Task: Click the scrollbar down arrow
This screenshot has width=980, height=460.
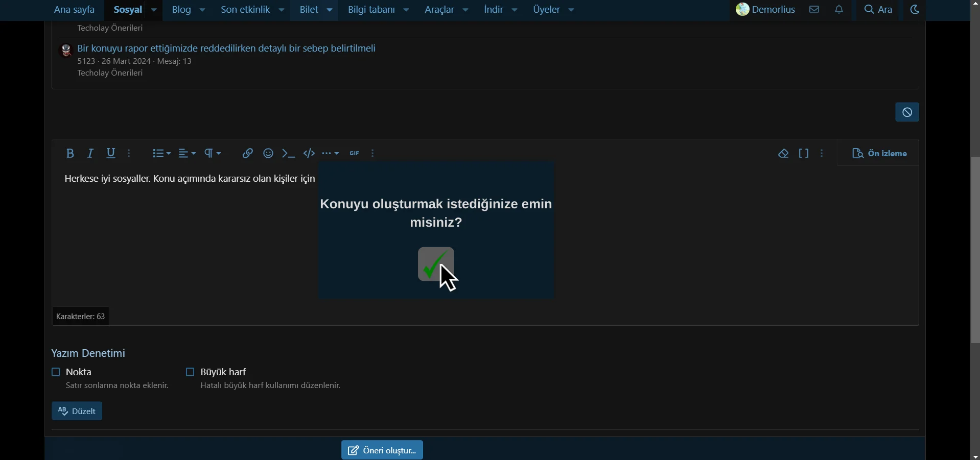Action: [x=975, y=456]
